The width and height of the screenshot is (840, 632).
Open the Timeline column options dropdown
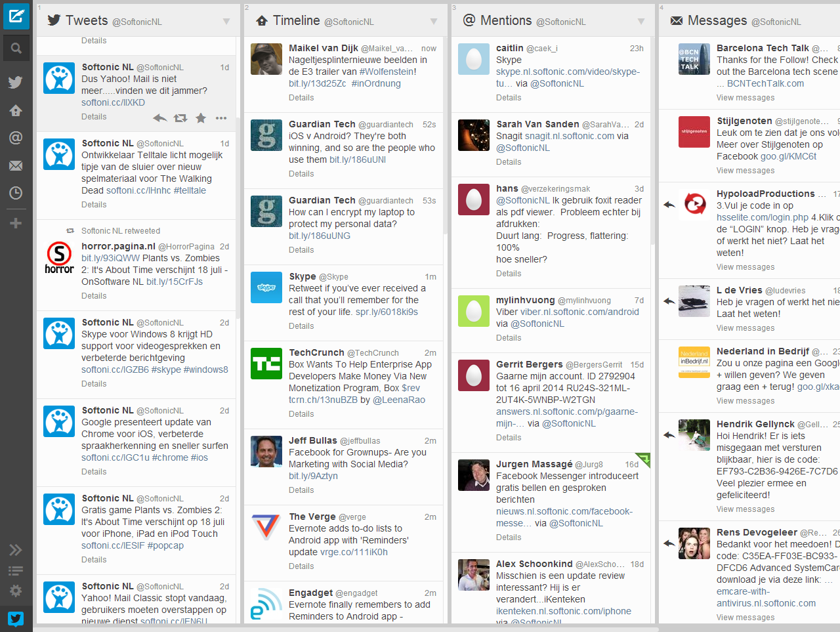coord(434,22)
